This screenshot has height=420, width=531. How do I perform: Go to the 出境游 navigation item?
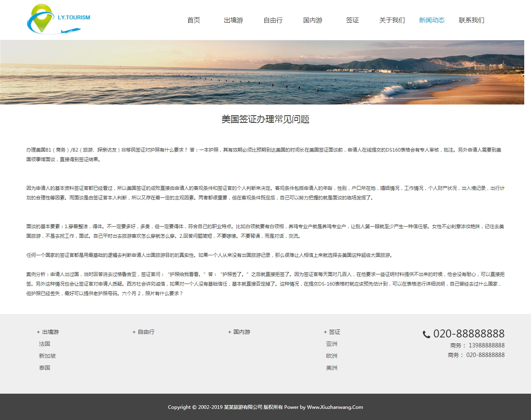pyautogui.click(x=233, y=20)
